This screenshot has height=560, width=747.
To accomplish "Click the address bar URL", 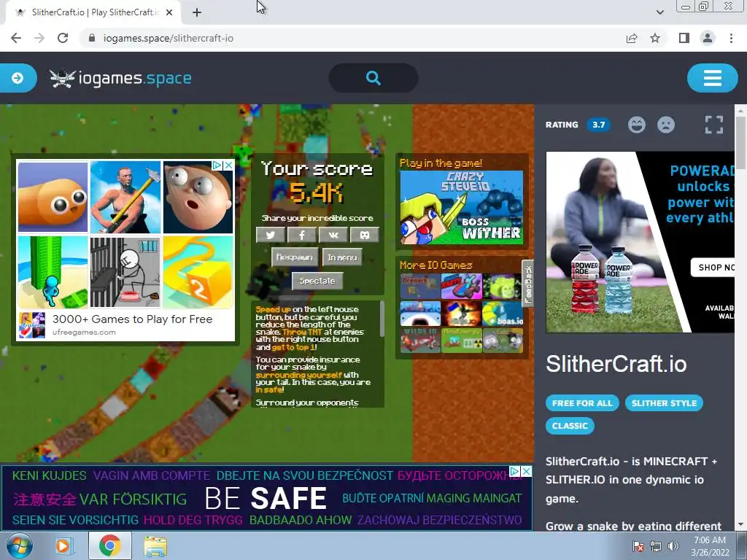I will (169, 38).
